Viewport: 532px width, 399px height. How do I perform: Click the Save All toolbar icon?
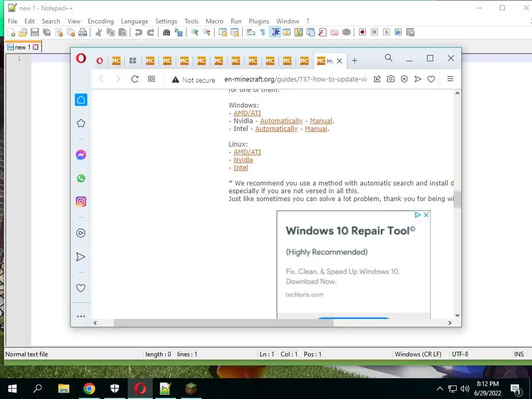tap(46, 32)
